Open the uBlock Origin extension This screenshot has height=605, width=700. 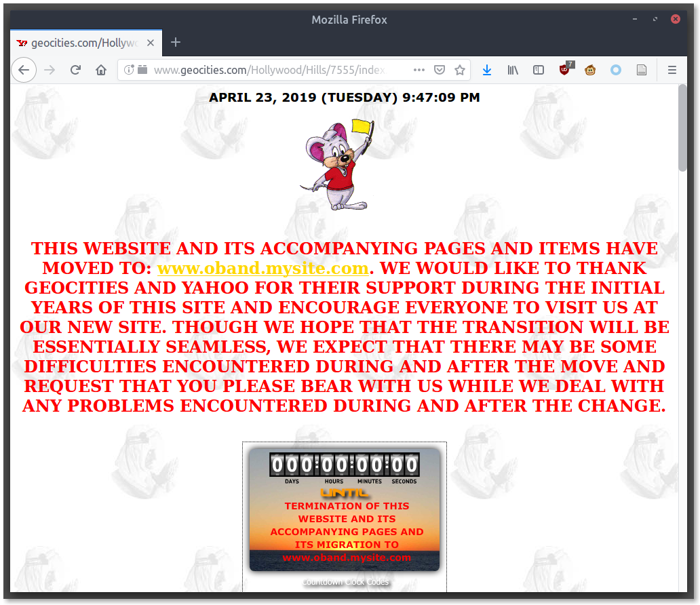pyautogui.click(x=565, y=69)
